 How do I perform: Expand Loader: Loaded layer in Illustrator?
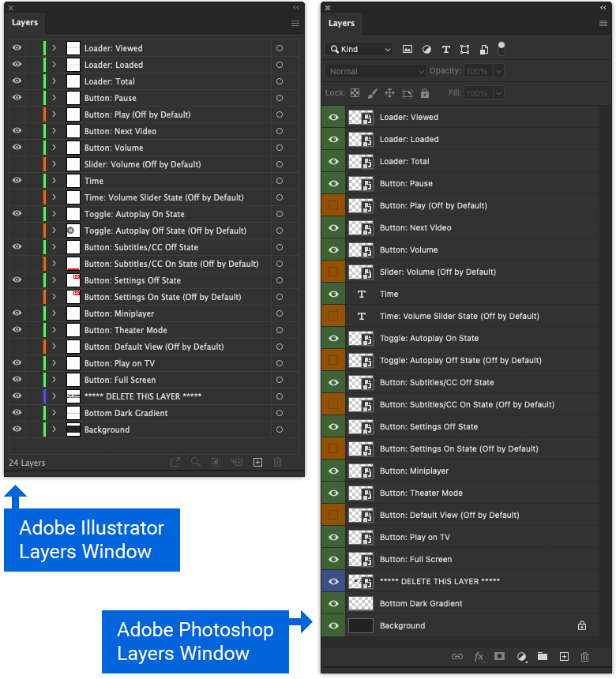[x=54, y=65]
